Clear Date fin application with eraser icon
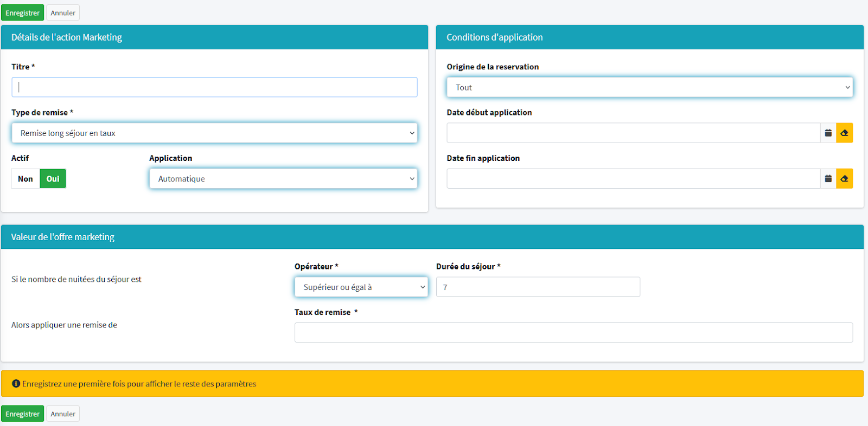The height and width of the screenshot is (426, 868). coord(844,179)
